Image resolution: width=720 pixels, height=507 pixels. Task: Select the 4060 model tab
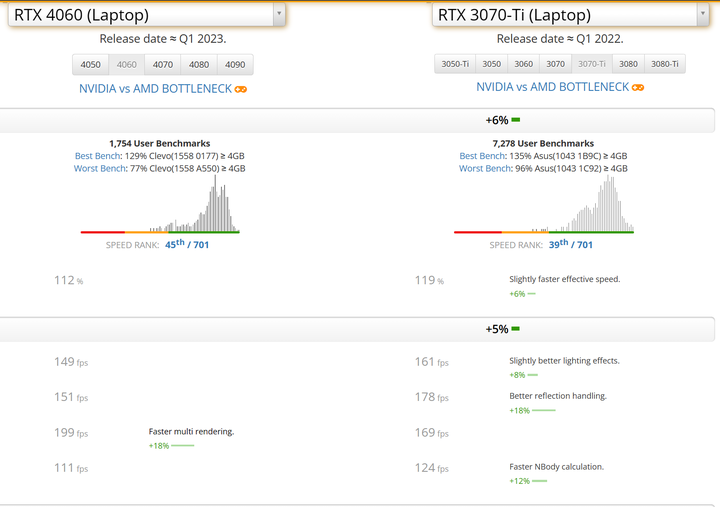pyautogui.click(x=127, y=65)
